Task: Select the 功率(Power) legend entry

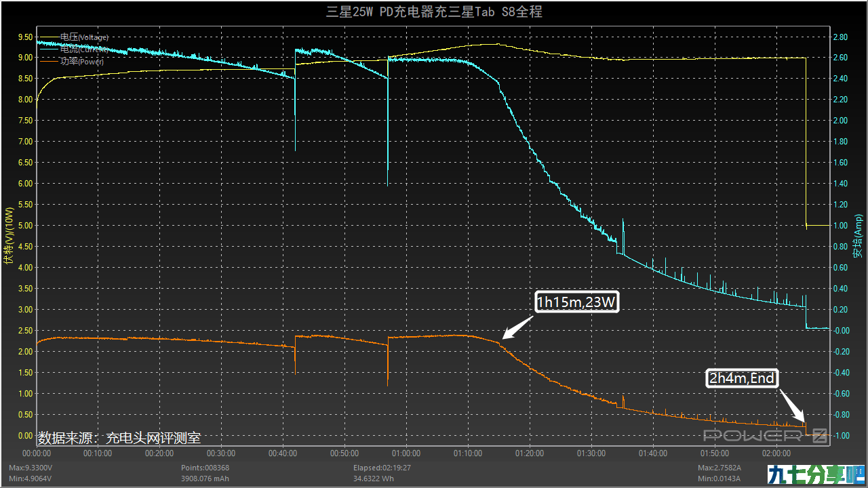Action: 73,61
